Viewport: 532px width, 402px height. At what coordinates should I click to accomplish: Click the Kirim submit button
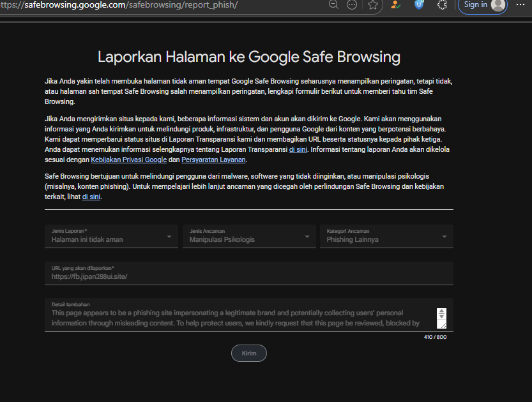249,354
